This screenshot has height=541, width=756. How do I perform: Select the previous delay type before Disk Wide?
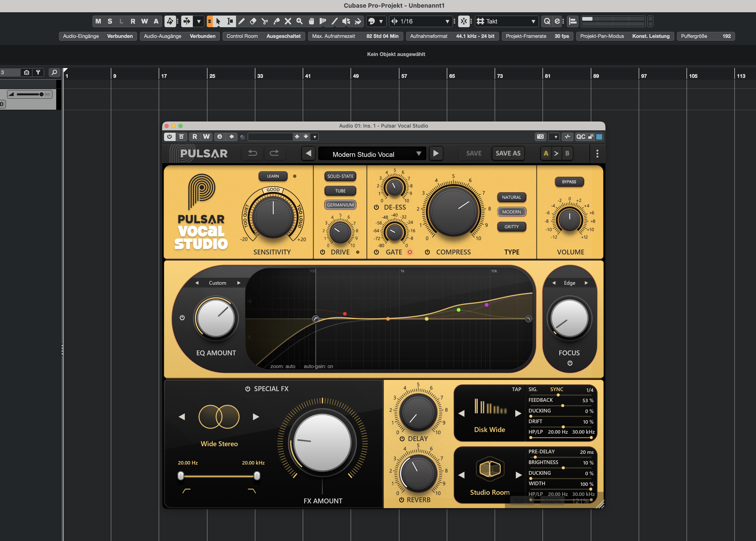pos(461,413)
